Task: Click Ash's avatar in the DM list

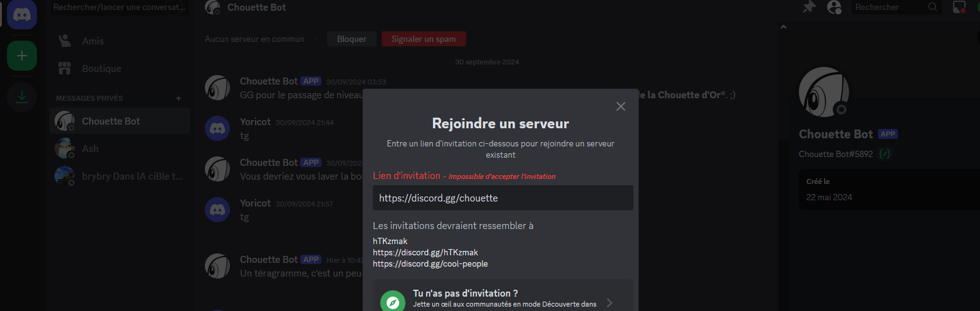Action: pyautogui.click(x=65, y=148)
